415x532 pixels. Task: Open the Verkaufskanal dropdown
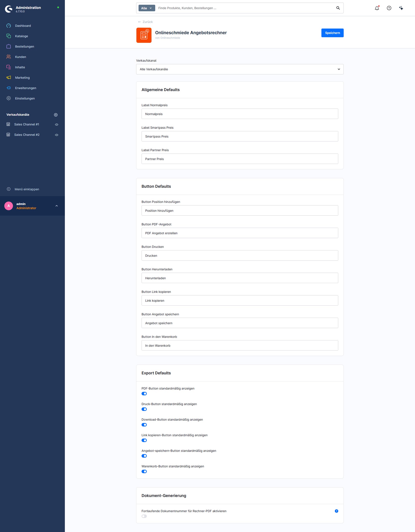click(240, 69)
